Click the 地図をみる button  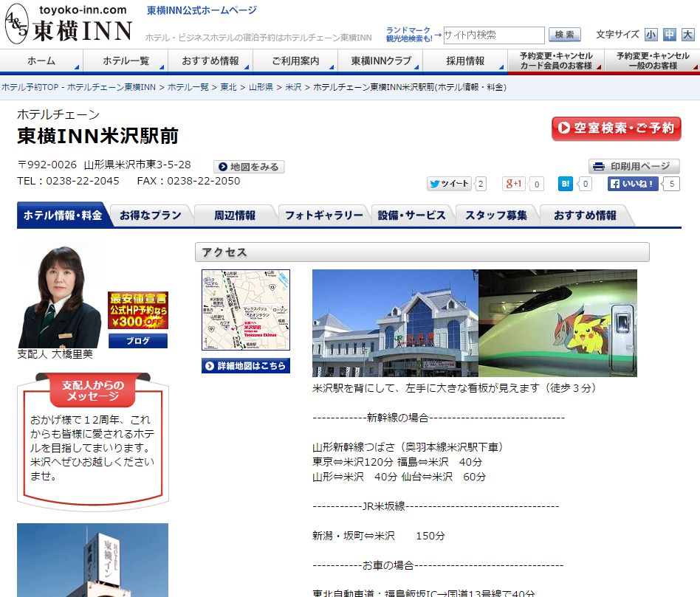[x=249, y=167]
